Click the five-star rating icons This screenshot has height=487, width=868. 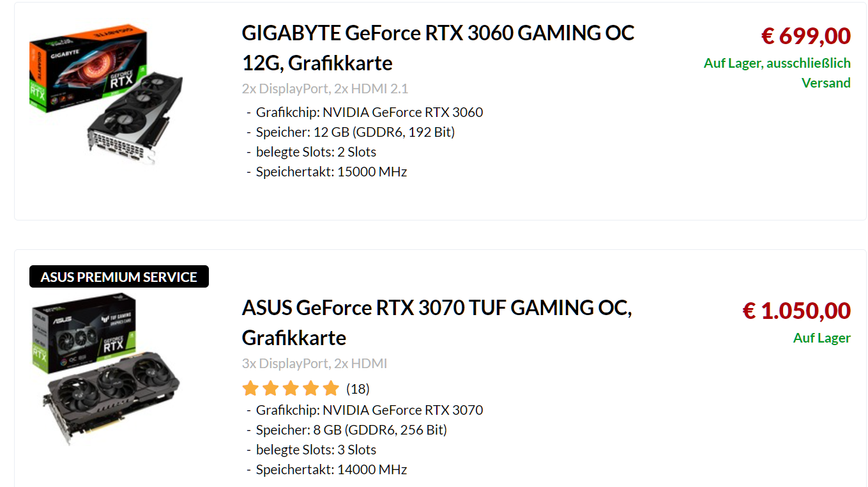click(x=291, y=389)
